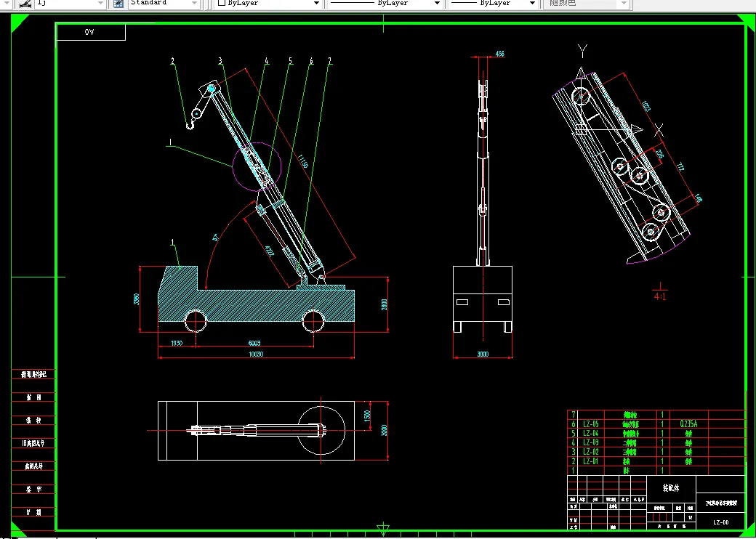Screen dimensions: 756x539
Task: Select balloon number 7 leader label
Action: click(x=330, y=61)
